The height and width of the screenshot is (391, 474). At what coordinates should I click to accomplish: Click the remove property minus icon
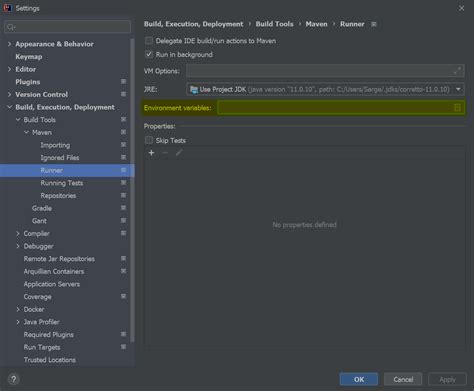click(x=165, y=153)
